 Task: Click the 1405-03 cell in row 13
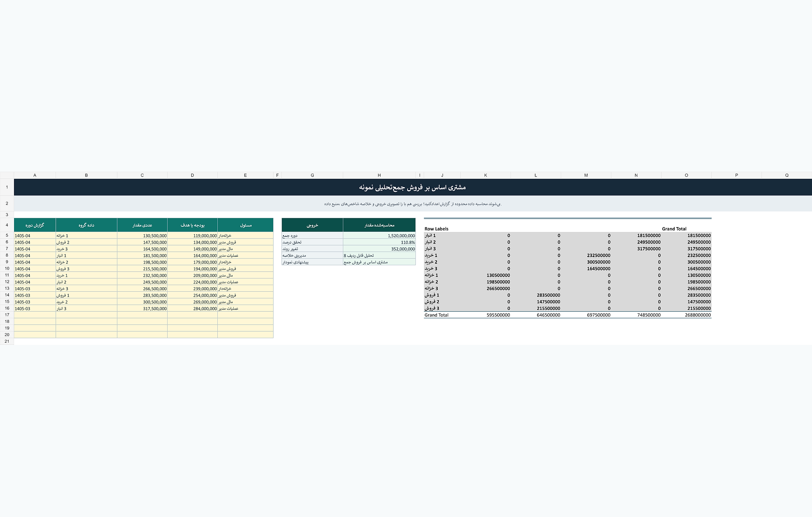coord(35,289)
